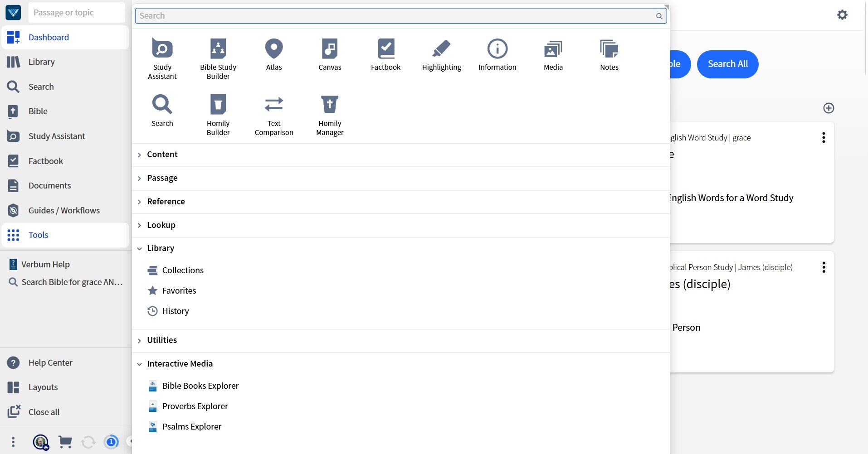Click the add card plus icon
This screenshot has width=868, height=454.
tap(829, 108)
